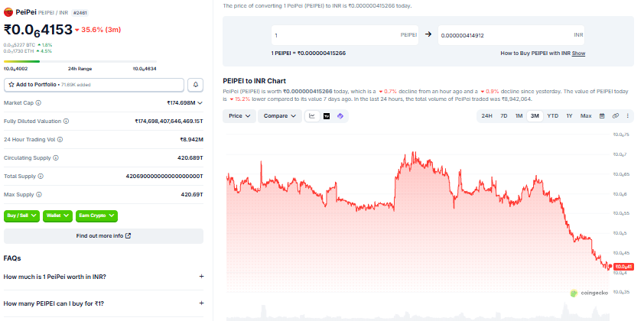Select the Max chart range
The image size is (644, 321).
pos(586,116)
